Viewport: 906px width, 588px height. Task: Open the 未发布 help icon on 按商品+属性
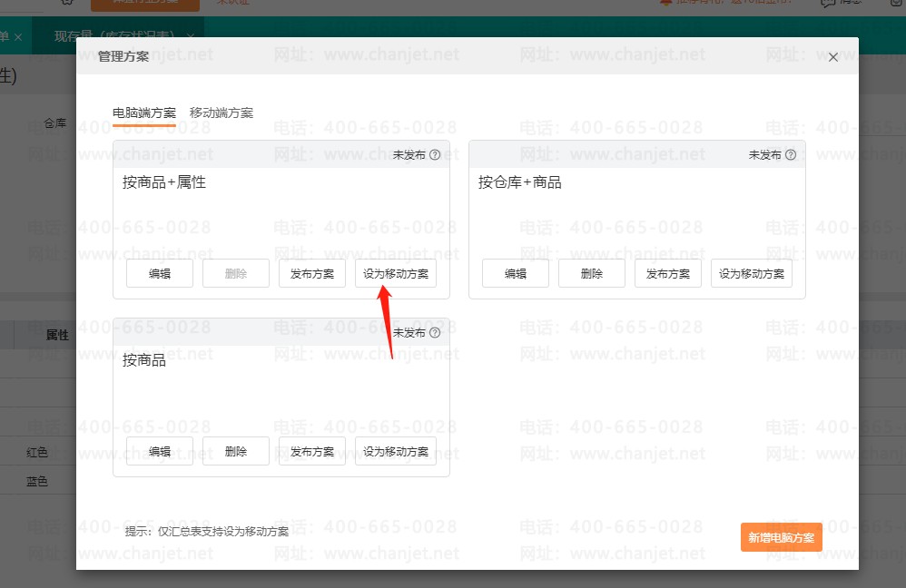click(435, 155)
